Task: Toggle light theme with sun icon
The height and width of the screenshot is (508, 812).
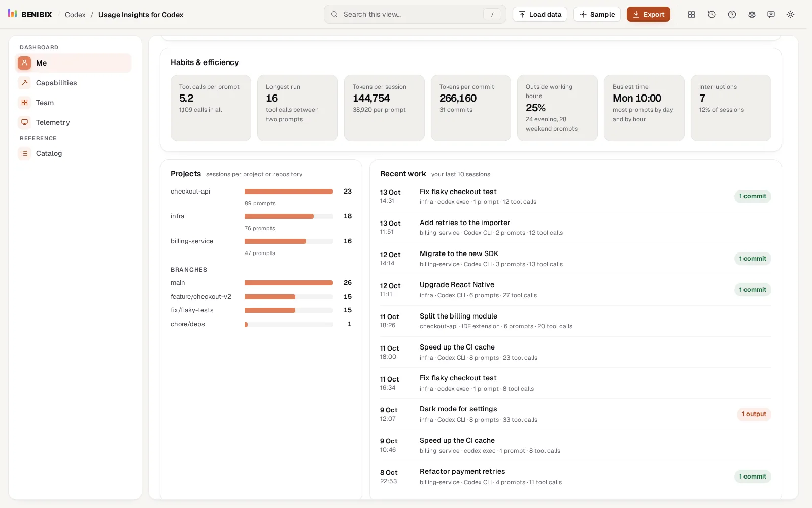Action: click(790, 14)
